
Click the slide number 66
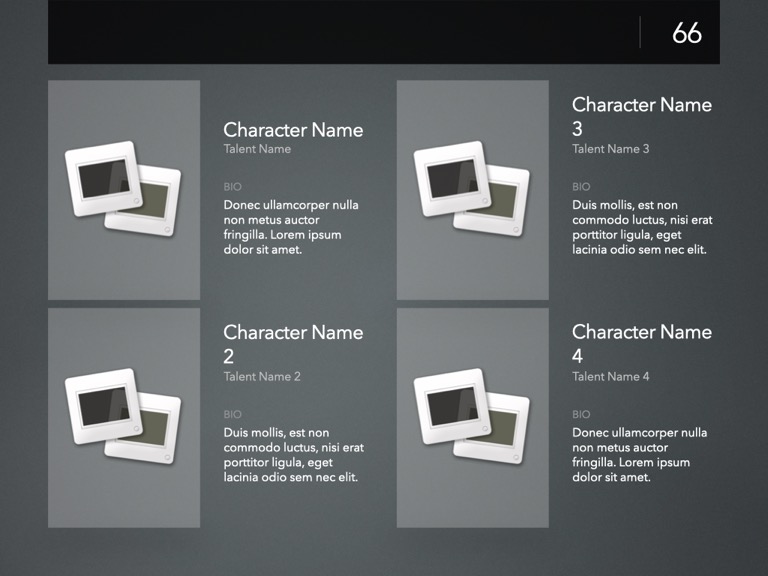(686, 33)
